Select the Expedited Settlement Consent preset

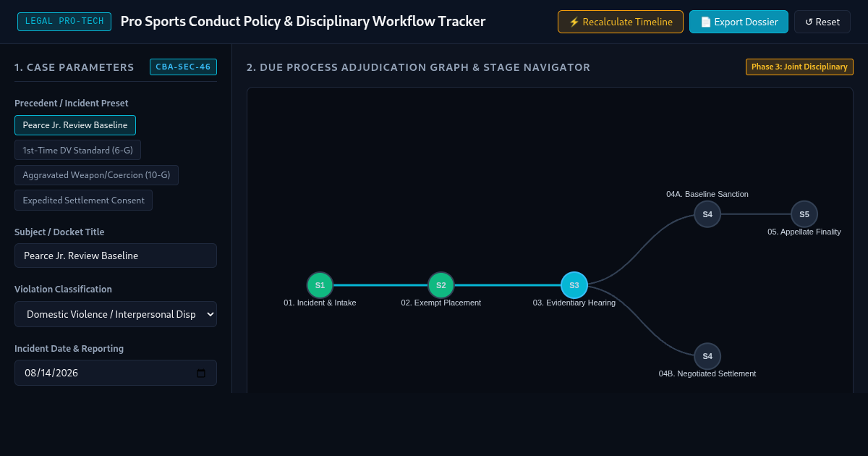[83, 200]
